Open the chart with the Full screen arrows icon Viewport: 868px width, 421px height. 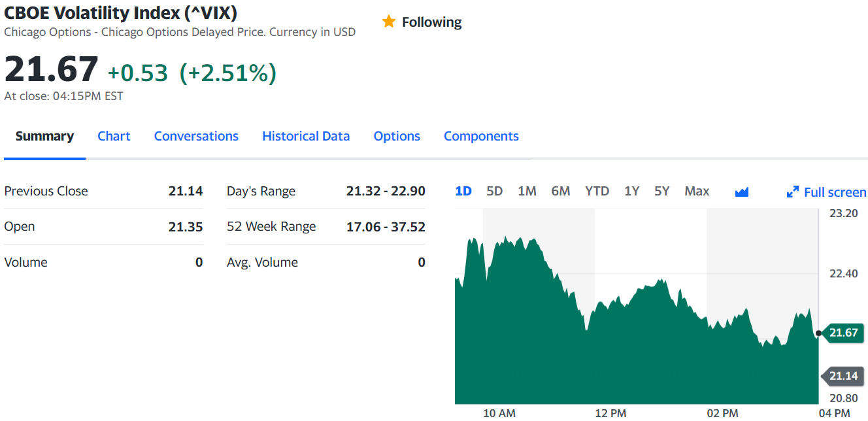(x=793, y=192)
